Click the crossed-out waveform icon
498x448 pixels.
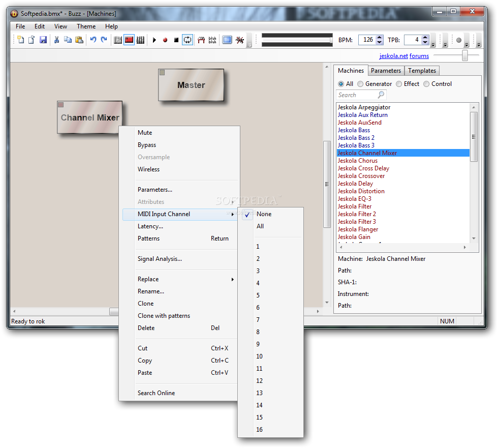(240, 40)
